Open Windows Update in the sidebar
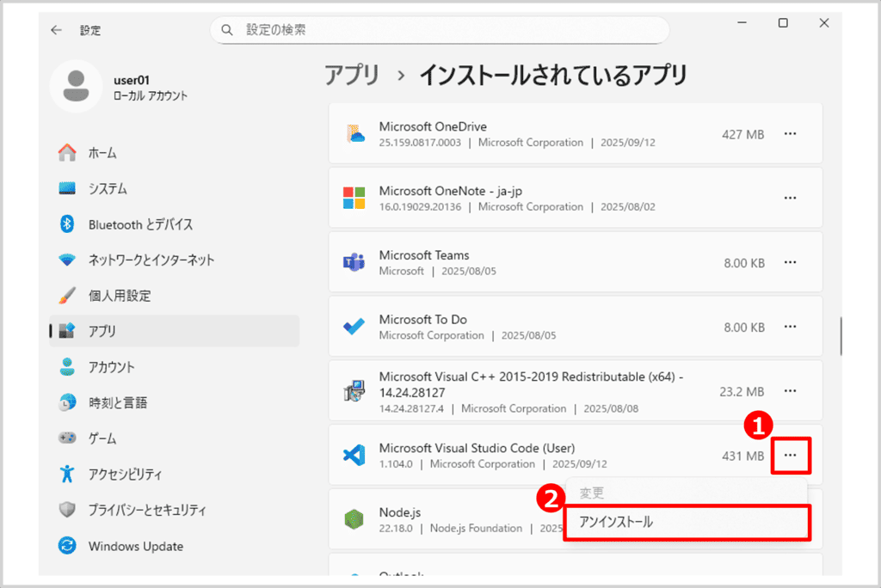The width and height of the screenshot is (881, 588). 175,546
